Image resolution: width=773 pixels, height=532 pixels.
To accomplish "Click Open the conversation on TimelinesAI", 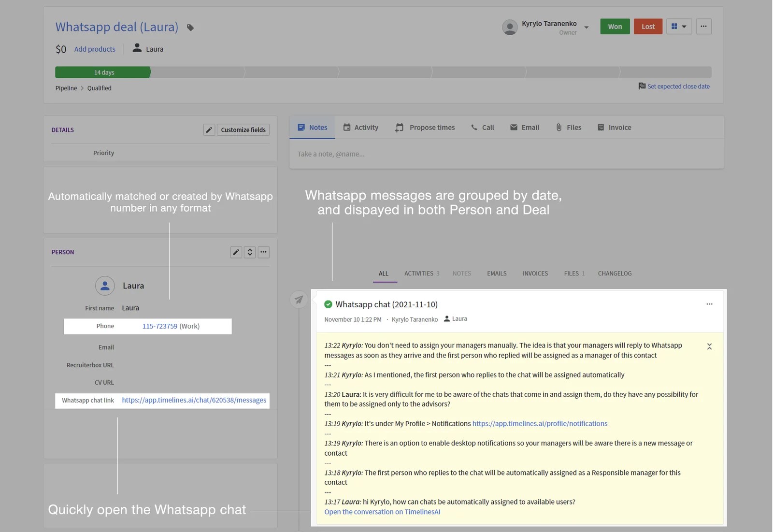I will click(382, 512).
